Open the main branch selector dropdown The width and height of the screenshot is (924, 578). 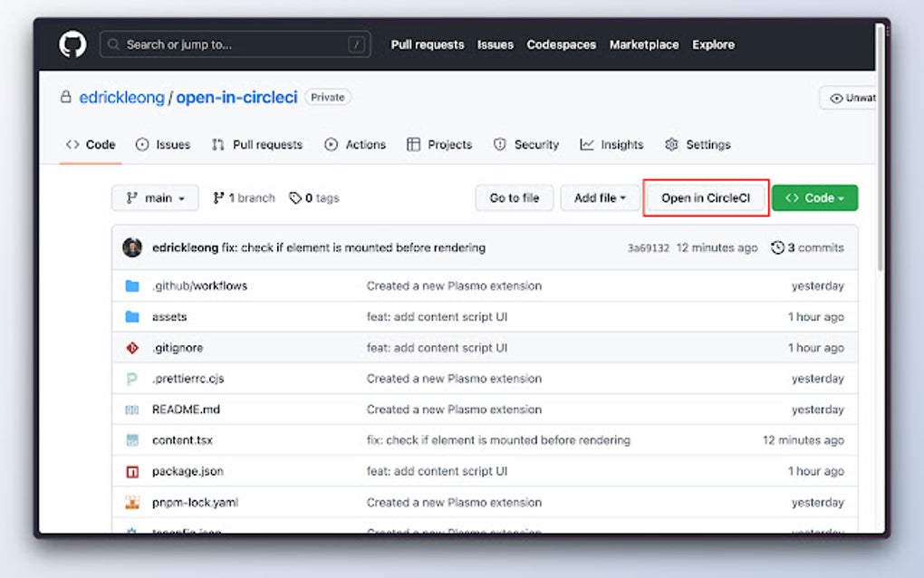[155, 197]
